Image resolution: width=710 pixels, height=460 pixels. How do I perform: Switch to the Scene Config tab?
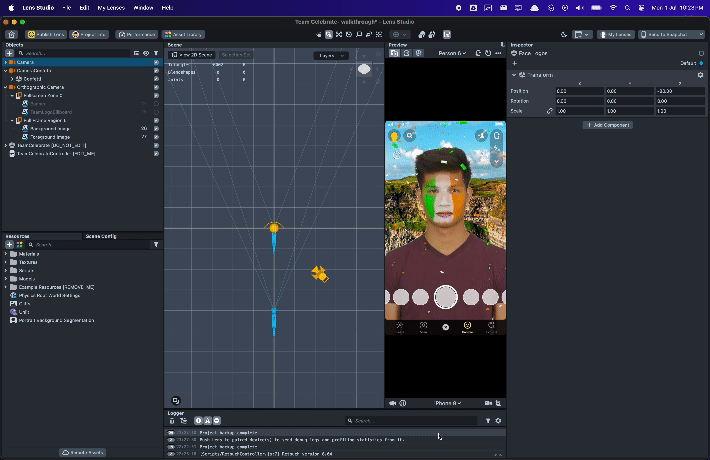[101, 236]
